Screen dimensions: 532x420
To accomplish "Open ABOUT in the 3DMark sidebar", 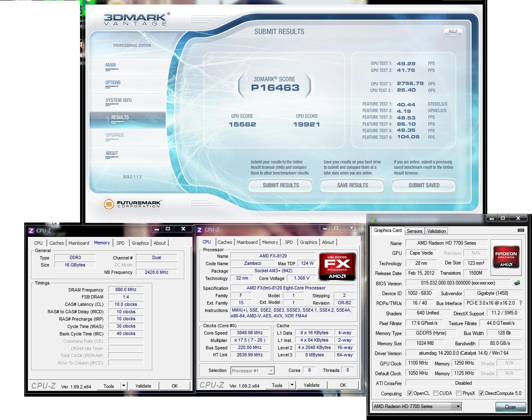I will [112, 153].
